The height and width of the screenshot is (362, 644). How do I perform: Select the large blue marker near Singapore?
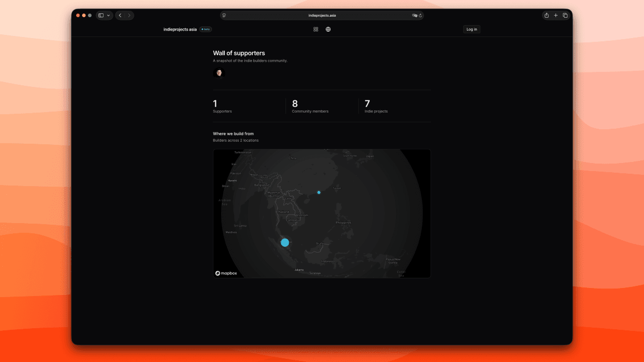click(285, 242)
